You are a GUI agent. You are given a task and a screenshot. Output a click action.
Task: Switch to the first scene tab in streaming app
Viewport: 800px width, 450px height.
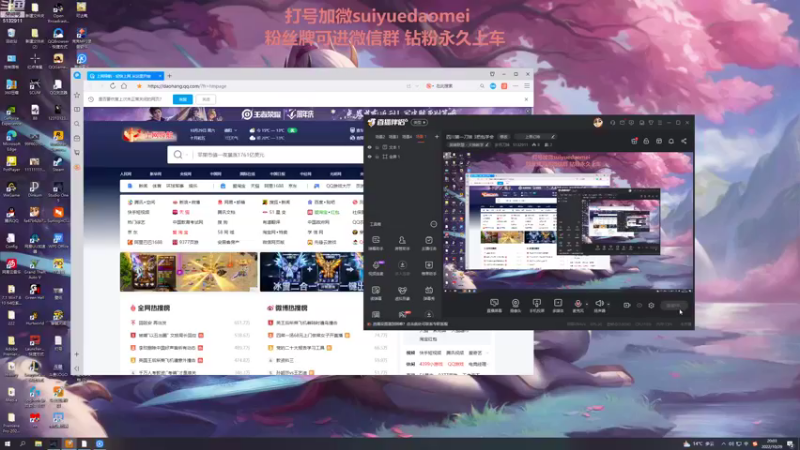point(380,137)
